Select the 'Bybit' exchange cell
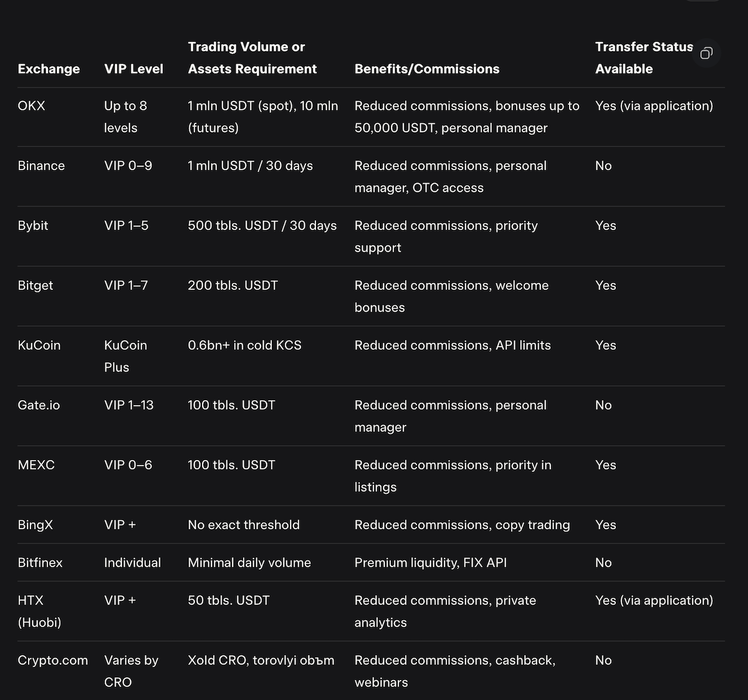The image size is (748, 700). pyautogui.click(x=33, y=226)
